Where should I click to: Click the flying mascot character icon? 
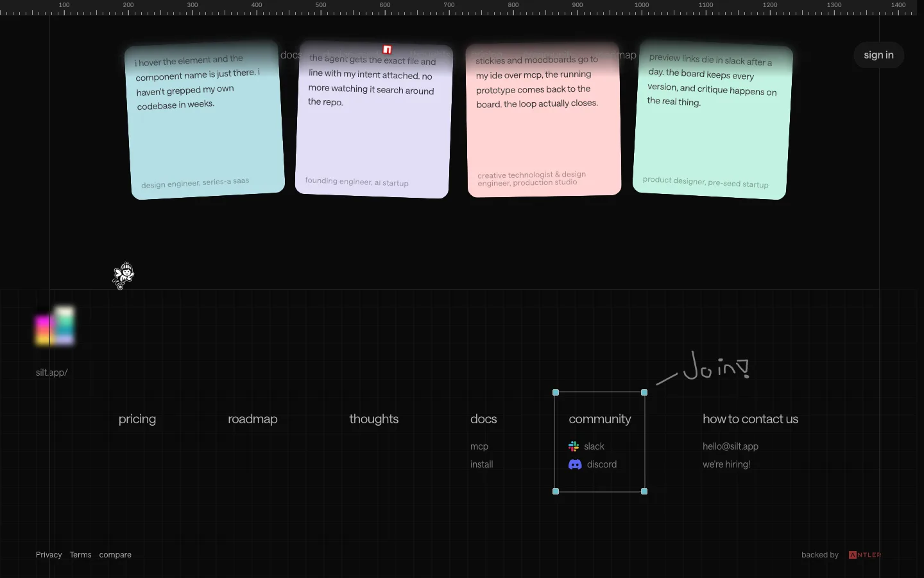click(123, 276)
